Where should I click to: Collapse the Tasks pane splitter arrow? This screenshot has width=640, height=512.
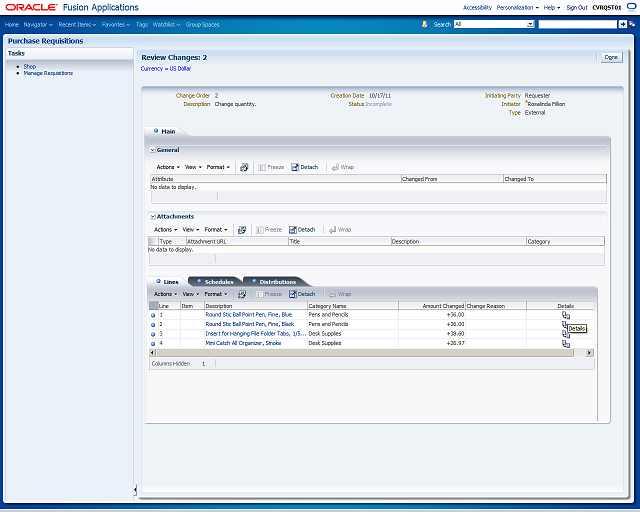tap(135, 489)
